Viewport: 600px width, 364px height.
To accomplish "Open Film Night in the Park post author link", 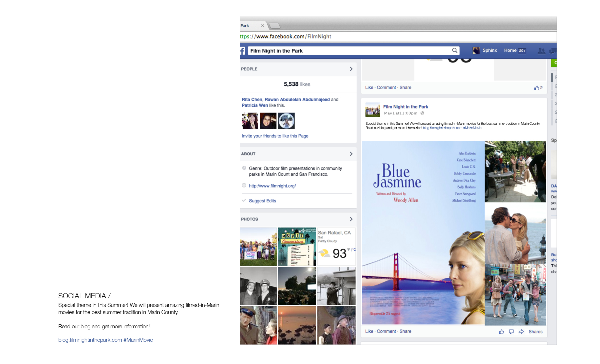I will point(405,107).
